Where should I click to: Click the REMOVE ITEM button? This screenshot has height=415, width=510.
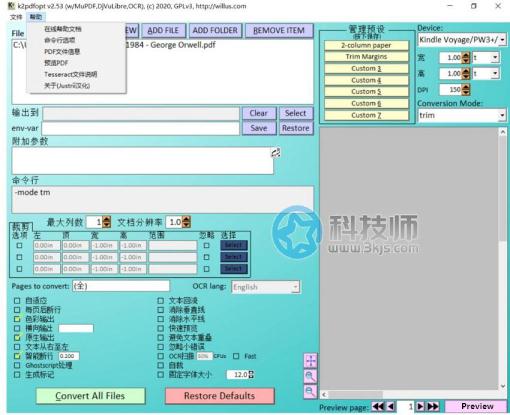pos(279,30)
